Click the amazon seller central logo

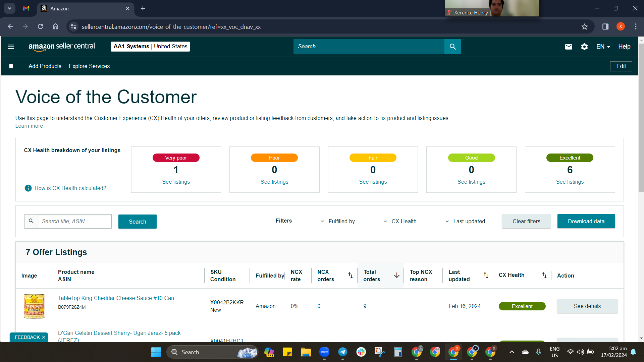coord(62,47)
